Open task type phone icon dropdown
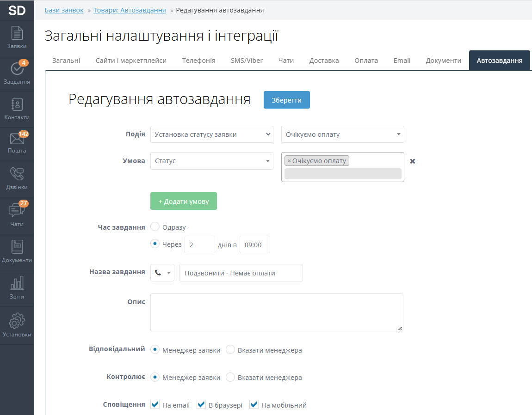Viewport: 532px width, 415px height. pos(162,273)
